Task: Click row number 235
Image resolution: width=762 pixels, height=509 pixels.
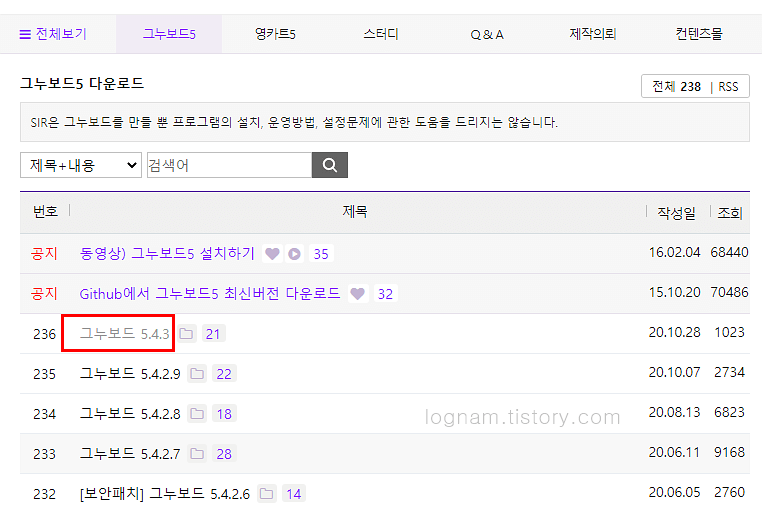Action: pos(44,374)
